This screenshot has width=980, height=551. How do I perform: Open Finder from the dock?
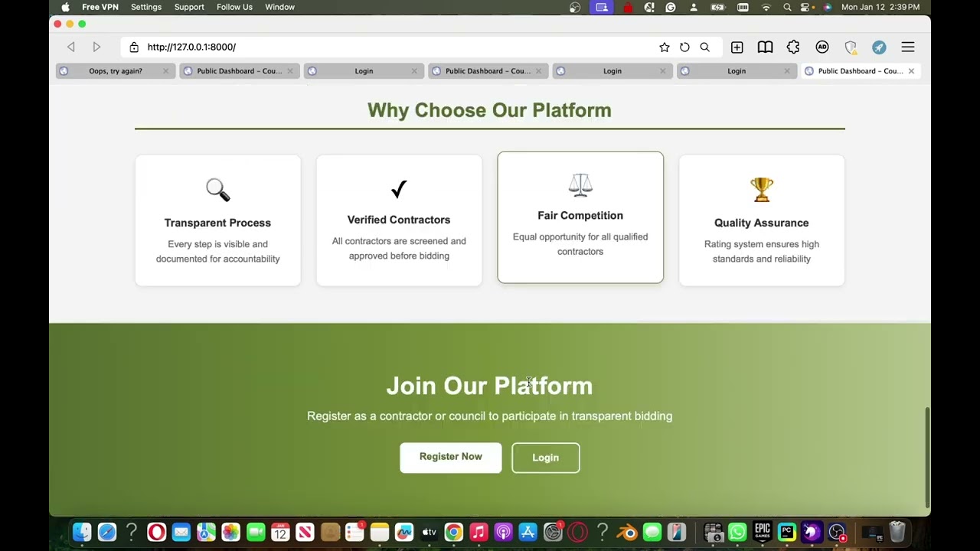tap(82, 532)
